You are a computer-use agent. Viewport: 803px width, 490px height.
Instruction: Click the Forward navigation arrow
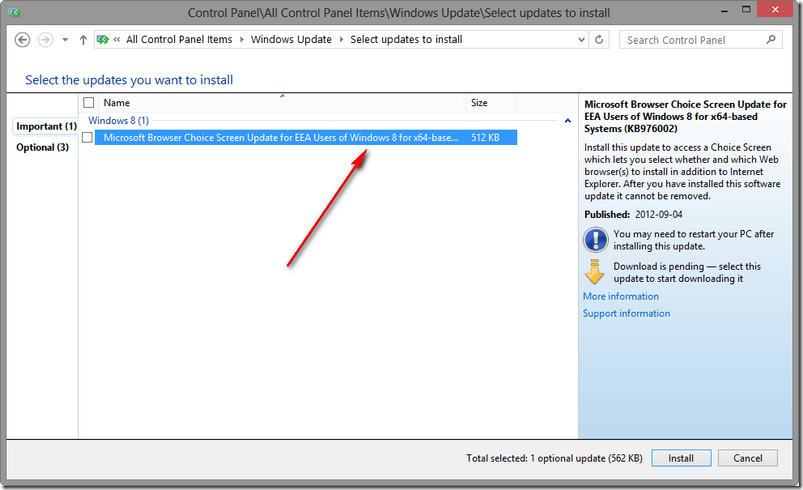(x=45, y=40)
